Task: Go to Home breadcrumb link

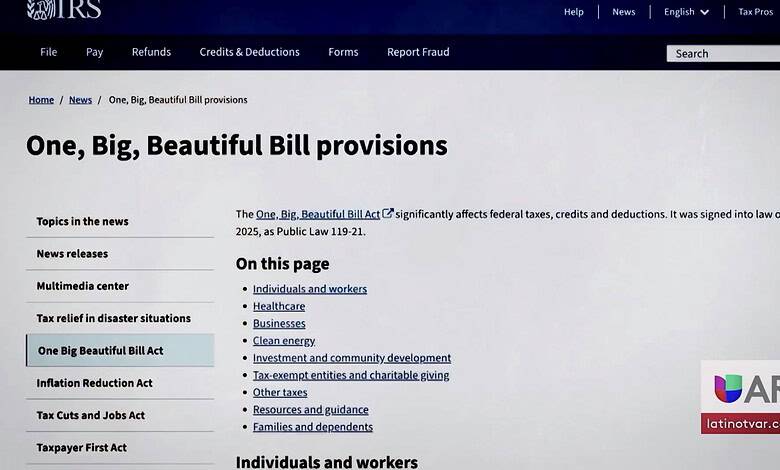Action: pyautogui.click(x=41, y=100)
